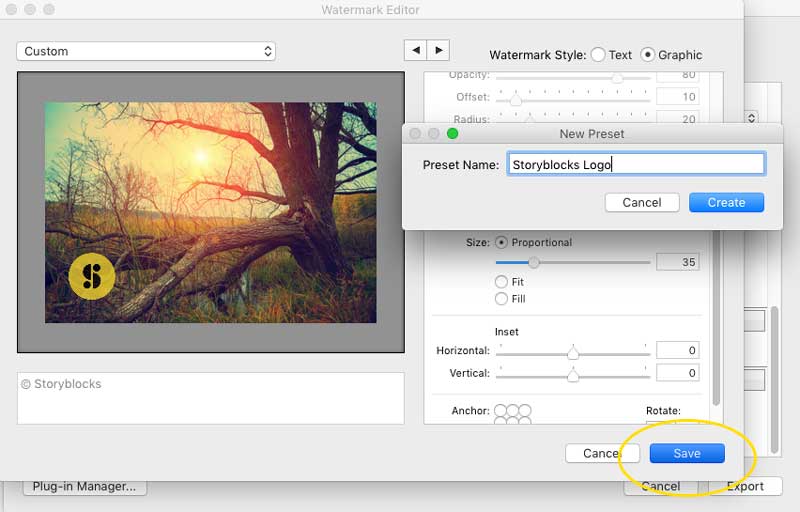This screenshot has width=800, height=512.
Task: Open the Custom preset dropdown
Action: 146,51
